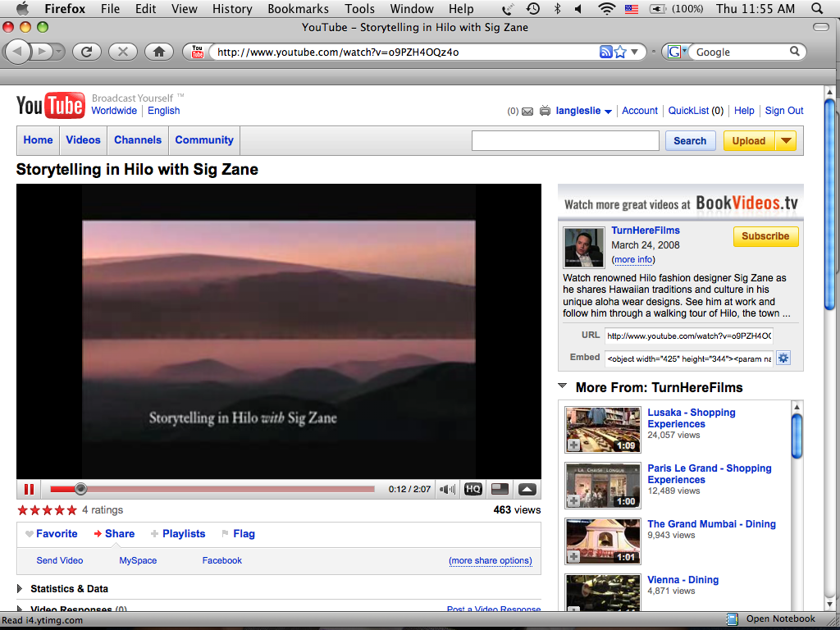Share to MySpace

click(138, 560)
